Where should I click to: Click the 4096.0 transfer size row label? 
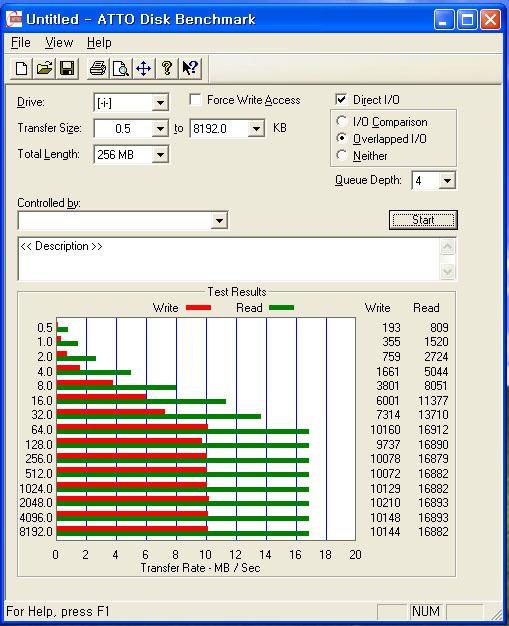point(36,517)
